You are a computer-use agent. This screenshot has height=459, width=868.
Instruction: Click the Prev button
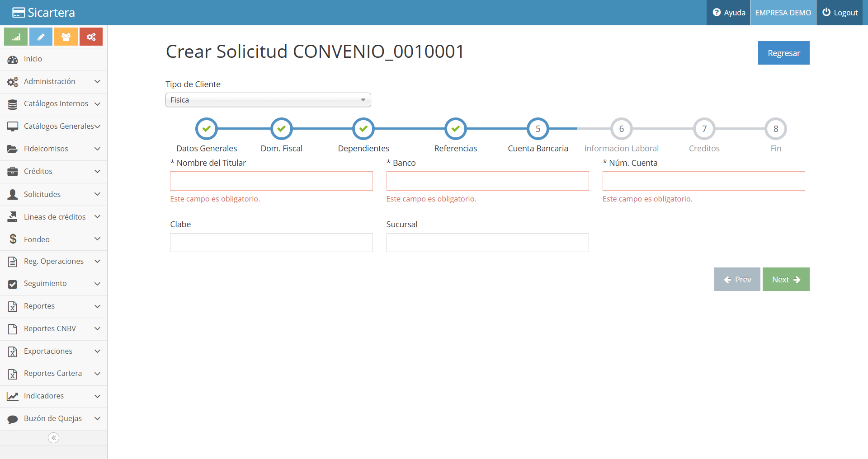point(737,279)
